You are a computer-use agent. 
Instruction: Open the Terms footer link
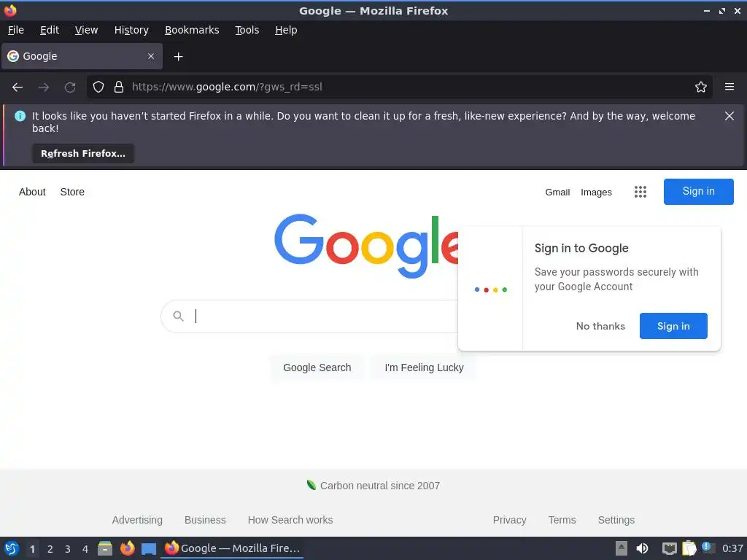(x=562, y=520)
